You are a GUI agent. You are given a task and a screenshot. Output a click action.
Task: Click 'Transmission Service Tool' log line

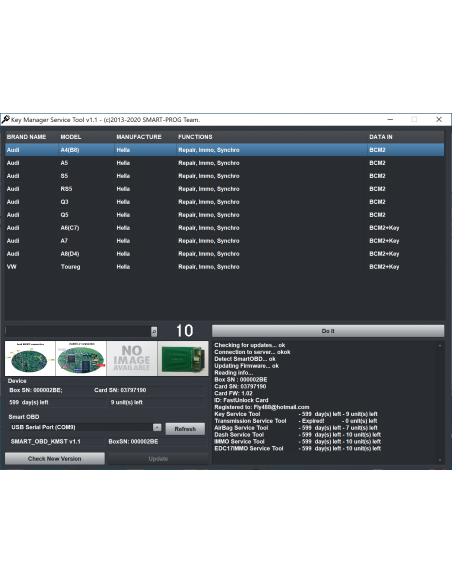[x=296, y=421]
